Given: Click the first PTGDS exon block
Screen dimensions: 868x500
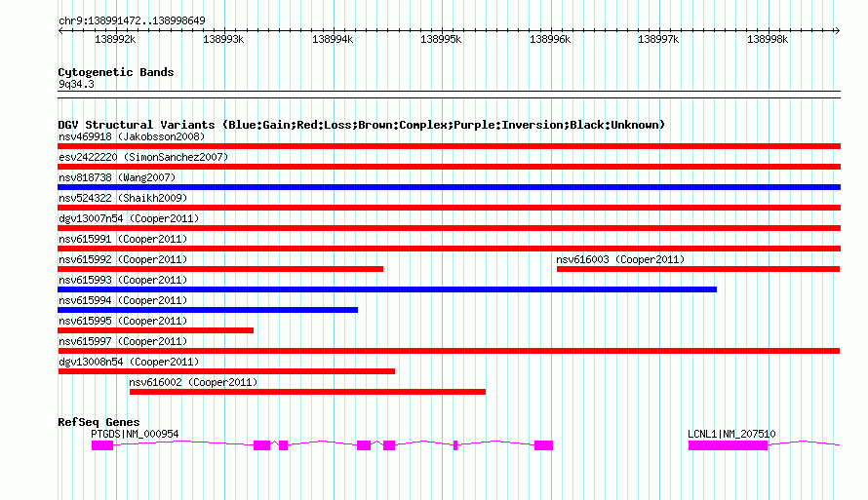Looking at the screenshot, I should point(102,445).
